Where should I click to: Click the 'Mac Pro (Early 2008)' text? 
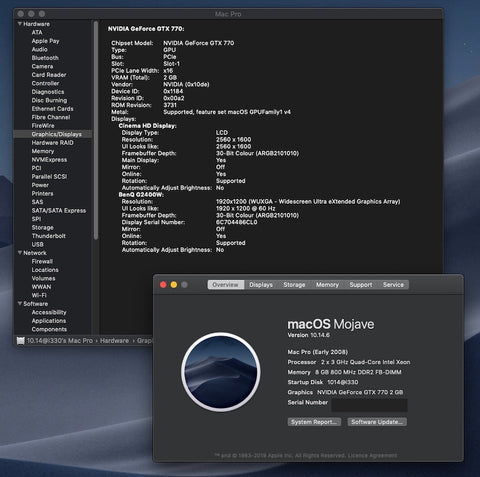coord(318,352)
